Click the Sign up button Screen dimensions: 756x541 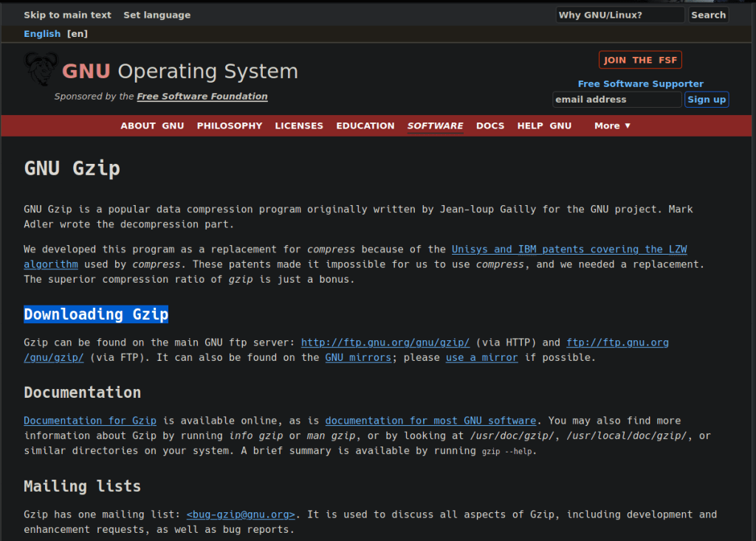(x=707, y=100)
